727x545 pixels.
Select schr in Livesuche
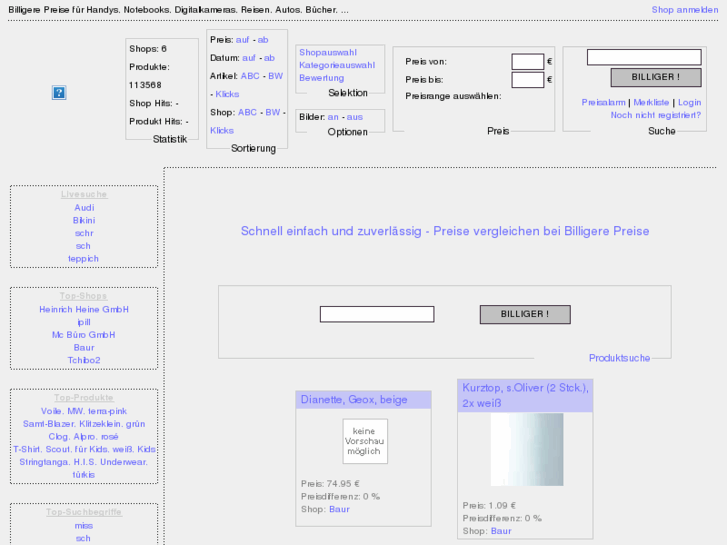tap(84, 233)
